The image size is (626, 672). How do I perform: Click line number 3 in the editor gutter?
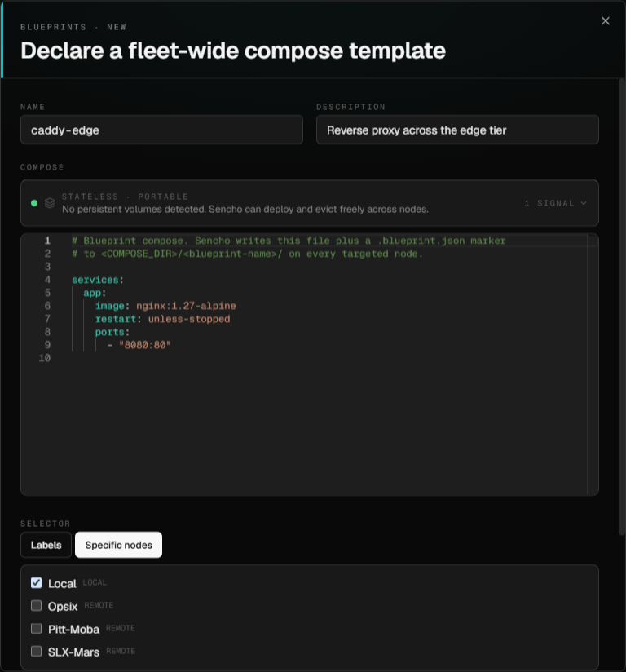47,267
